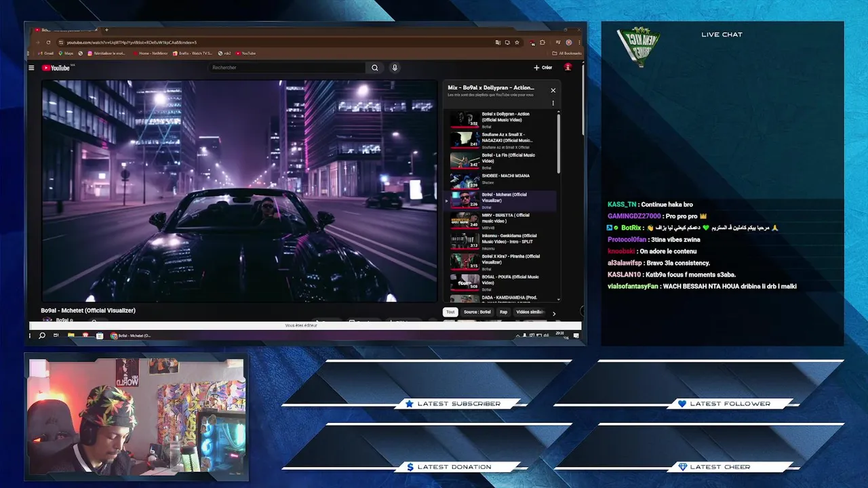Click al3alawifsp chat message
The height and width of the screenshot is (488, 868).
659,263
